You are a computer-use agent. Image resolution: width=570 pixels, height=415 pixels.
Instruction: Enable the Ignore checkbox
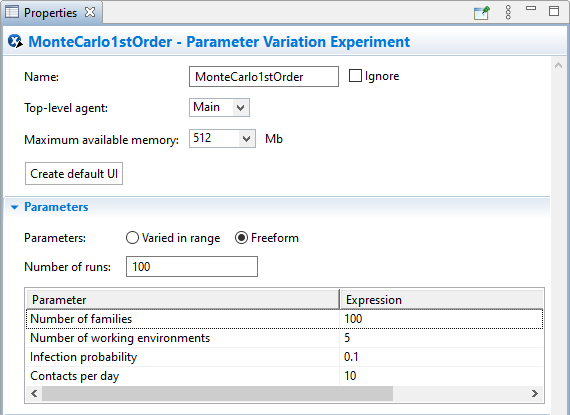[x=355, y=76]
